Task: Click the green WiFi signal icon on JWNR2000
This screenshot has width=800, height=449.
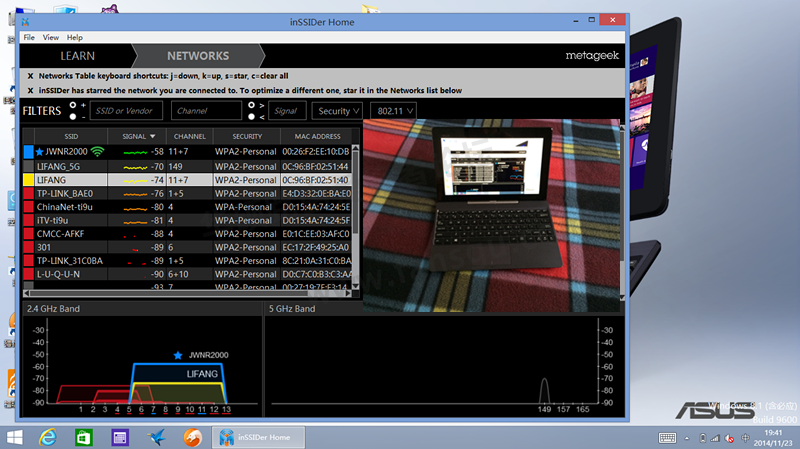Action: 97,152
